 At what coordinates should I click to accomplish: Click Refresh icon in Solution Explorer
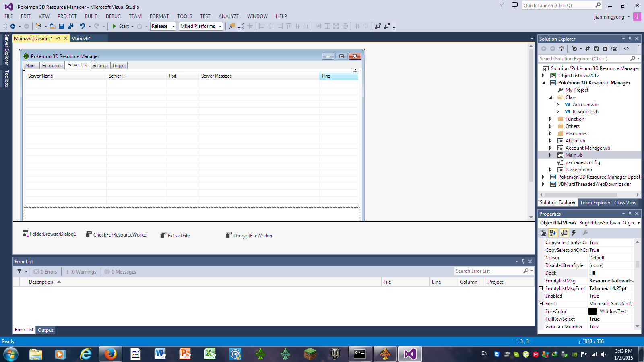click(597, 49)
